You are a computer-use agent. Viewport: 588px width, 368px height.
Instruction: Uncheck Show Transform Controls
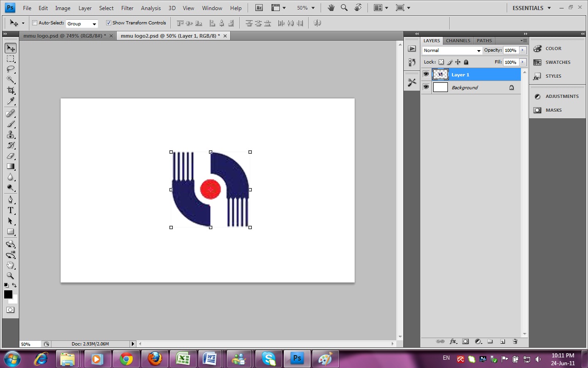[108, 23]
